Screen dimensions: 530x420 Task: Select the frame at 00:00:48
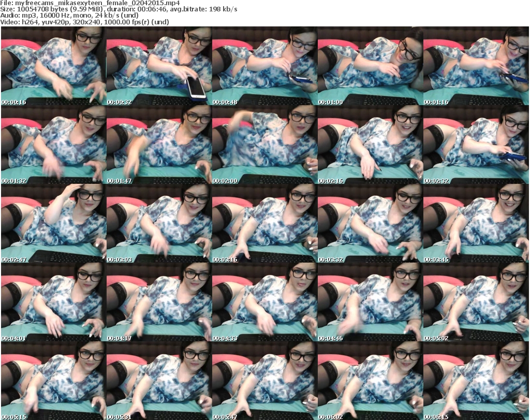pos(264,66)
